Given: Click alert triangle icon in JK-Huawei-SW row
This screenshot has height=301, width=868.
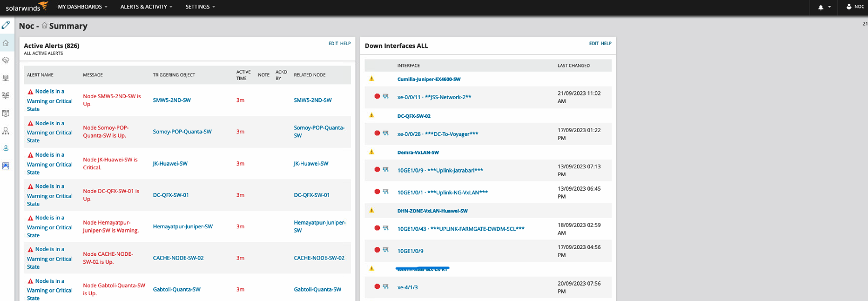Looking at the screenshot, I should pos(30,155).
